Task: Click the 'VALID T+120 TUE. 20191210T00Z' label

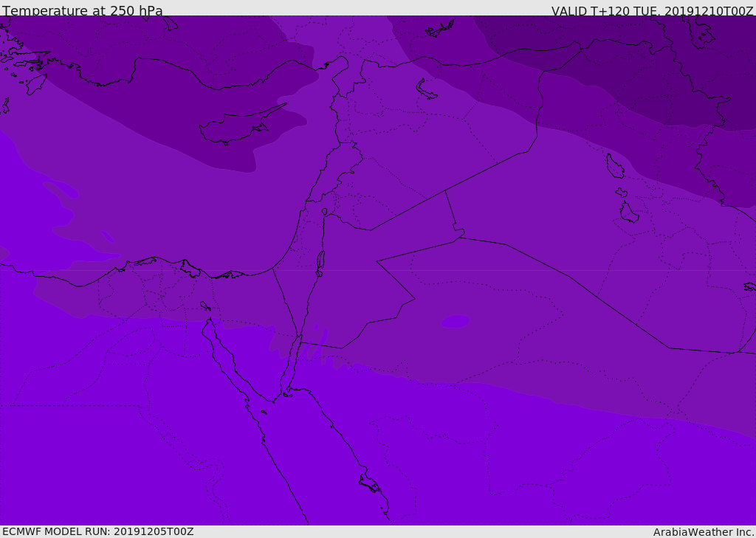Action: point(653,10)
